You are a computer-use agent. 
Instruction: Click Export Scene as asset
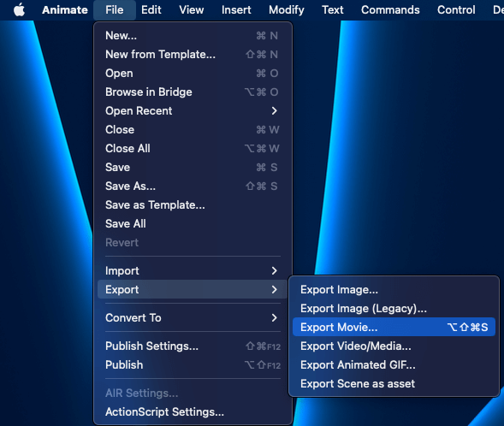(x=394, y=383)
